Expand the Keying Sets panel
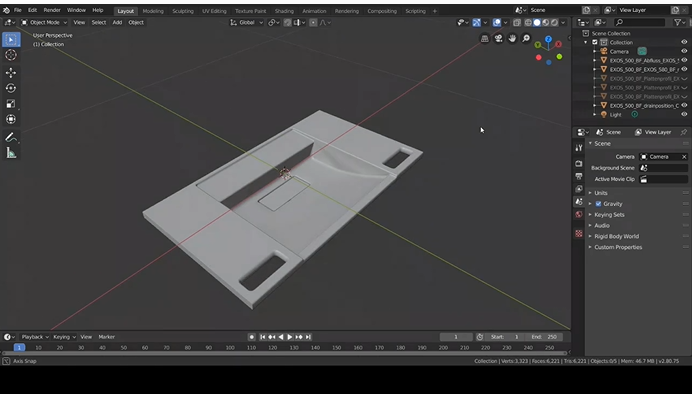Viewport: 692px width, 394px height. pyautogui.click(x=609, y=215)
